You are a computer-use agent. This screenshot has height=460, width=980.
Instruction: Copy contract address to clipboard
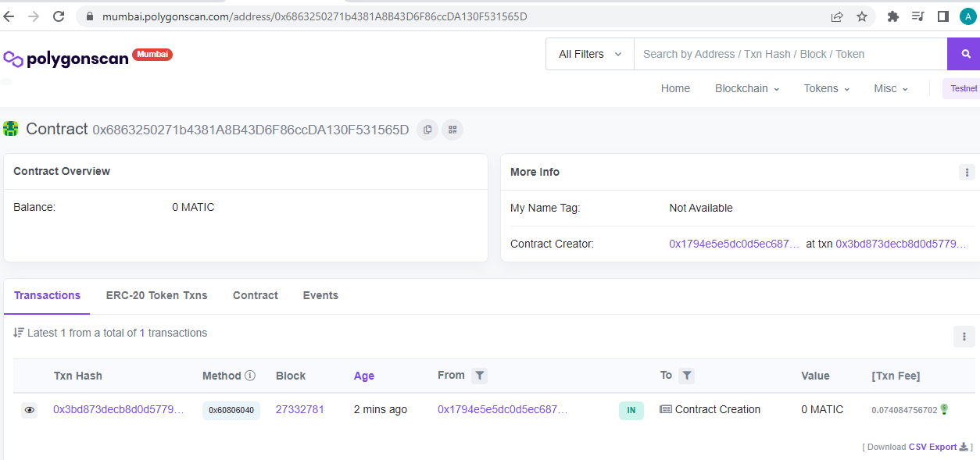(427, 130)
